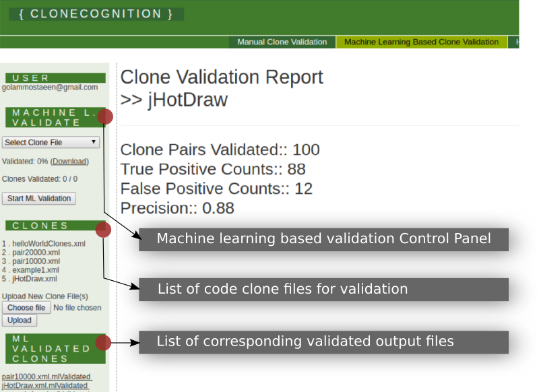The width and height of the screenshot is (539, 392).
Task: Click the Download link next to Validated
Action: 70,162
